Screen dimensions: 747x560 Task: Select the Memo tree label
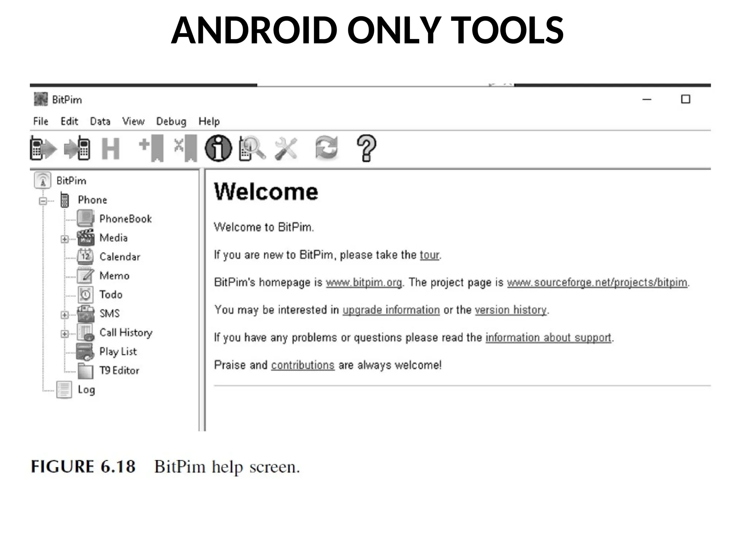(114, 276)
